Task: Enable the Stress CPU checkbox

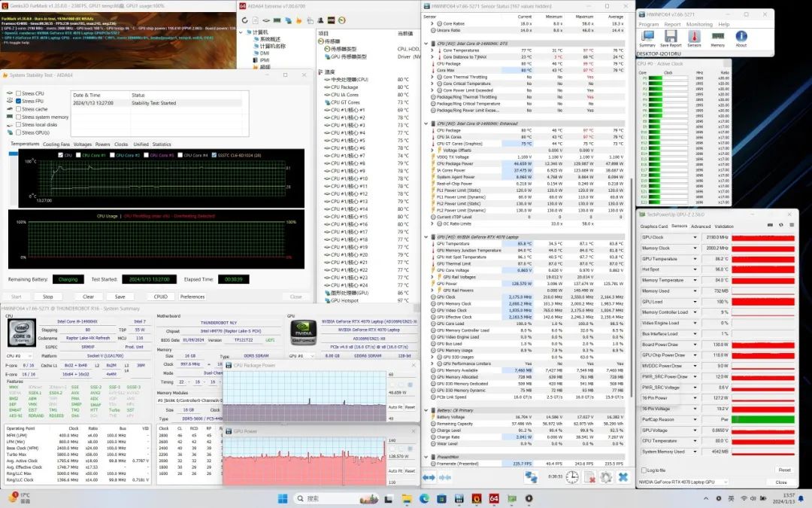Action: pos(18,93)
